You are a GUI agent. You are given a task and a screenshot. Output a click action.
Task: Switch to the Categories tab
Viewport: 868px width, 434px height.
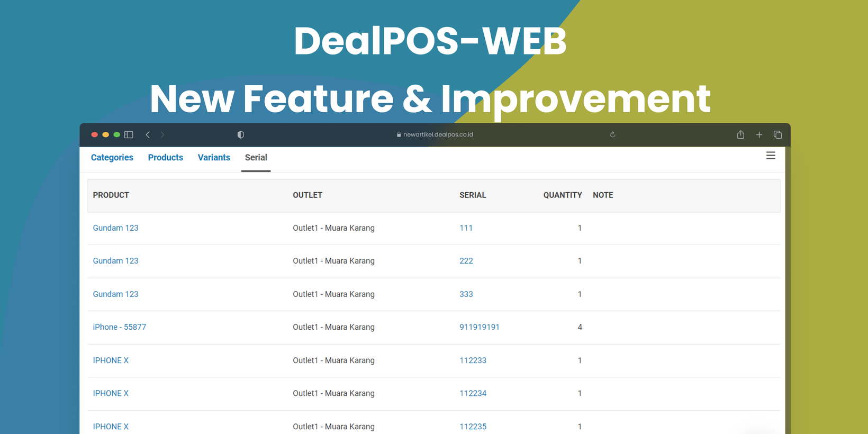click(112, 158)
